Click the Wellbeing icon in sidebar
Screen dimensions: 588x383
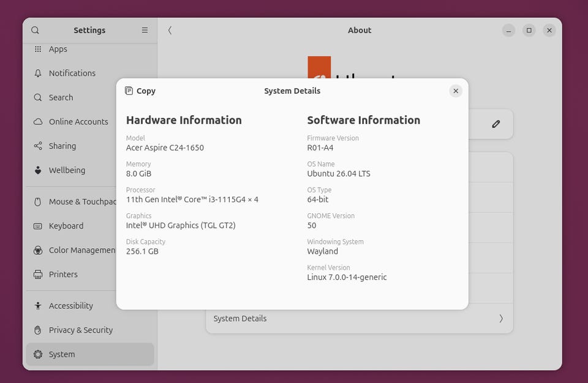pyautogui.click(x=38, y=170)
